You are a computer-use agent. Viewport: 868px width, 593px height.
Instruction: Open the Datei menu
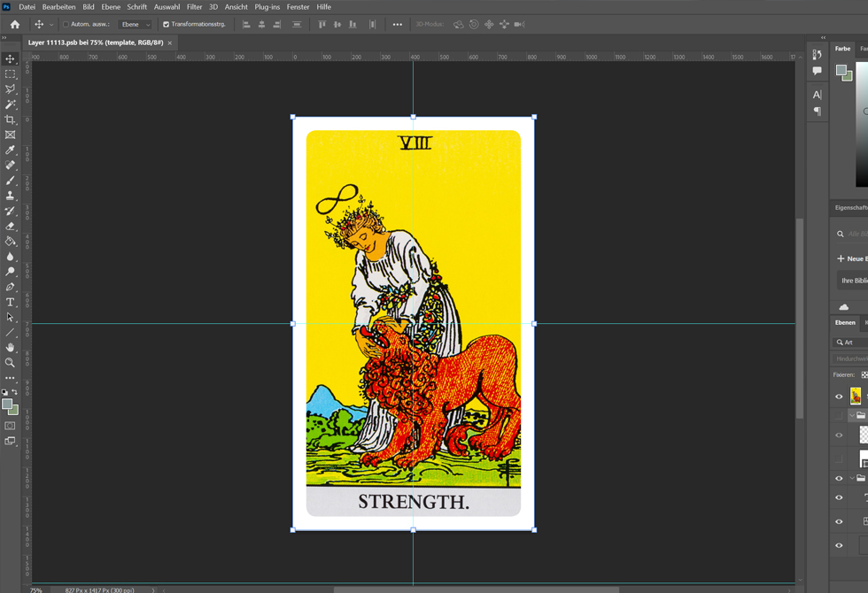pos(27,7)
